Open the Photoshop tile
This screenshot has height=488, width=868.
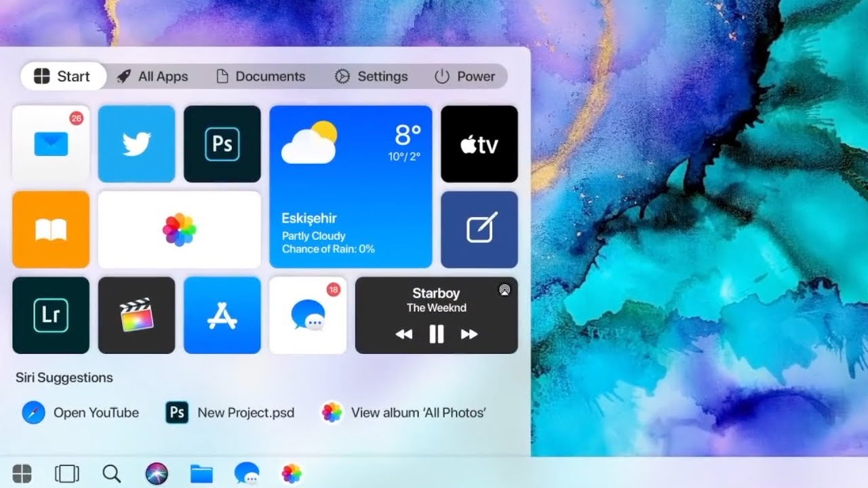222,144
